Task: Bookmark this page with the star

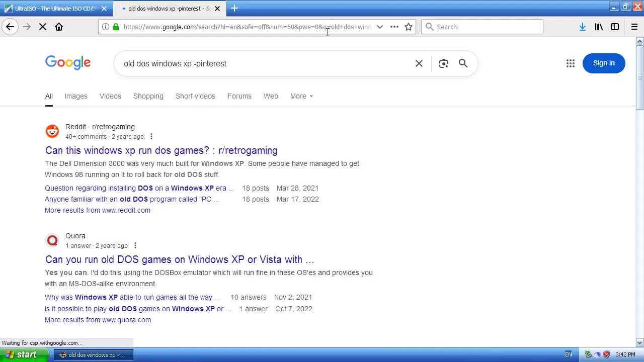Action: click(x=409, y=27)
